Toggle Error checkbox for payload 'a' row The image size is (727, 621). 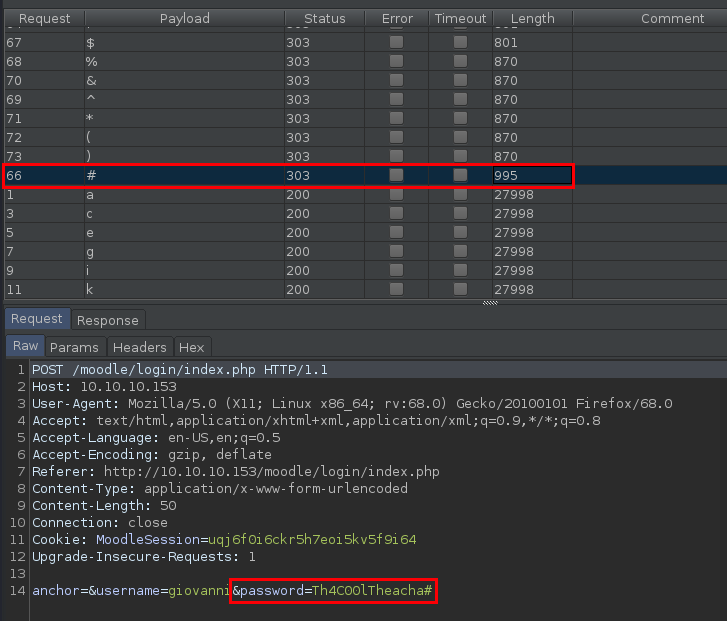point(397,195)
